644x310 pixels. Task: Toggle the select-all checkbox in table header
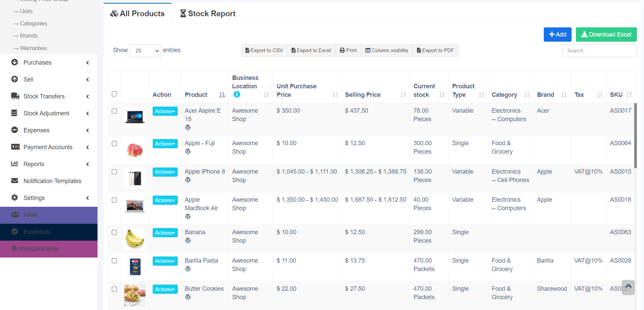(114, 94)
